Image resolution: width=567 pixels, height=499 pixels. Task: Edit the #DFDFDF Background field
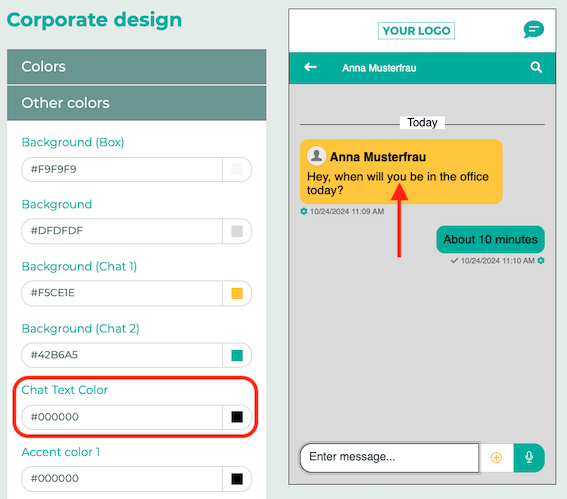122,231
